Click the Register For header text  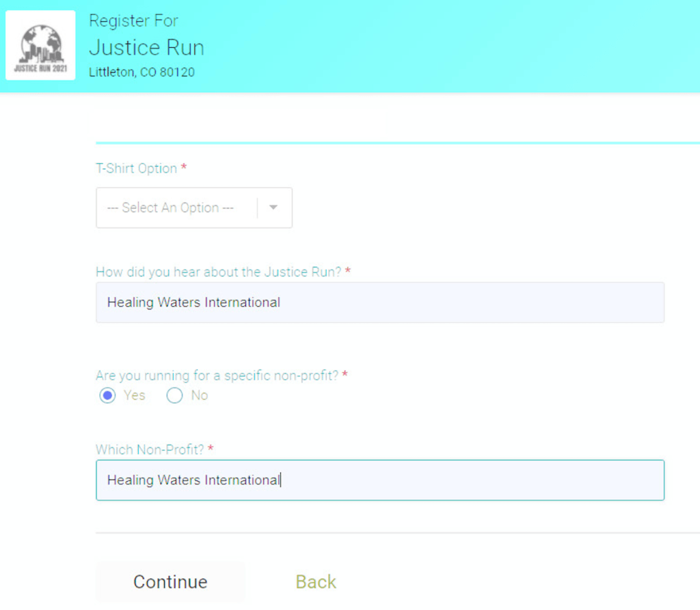point(133,21)
